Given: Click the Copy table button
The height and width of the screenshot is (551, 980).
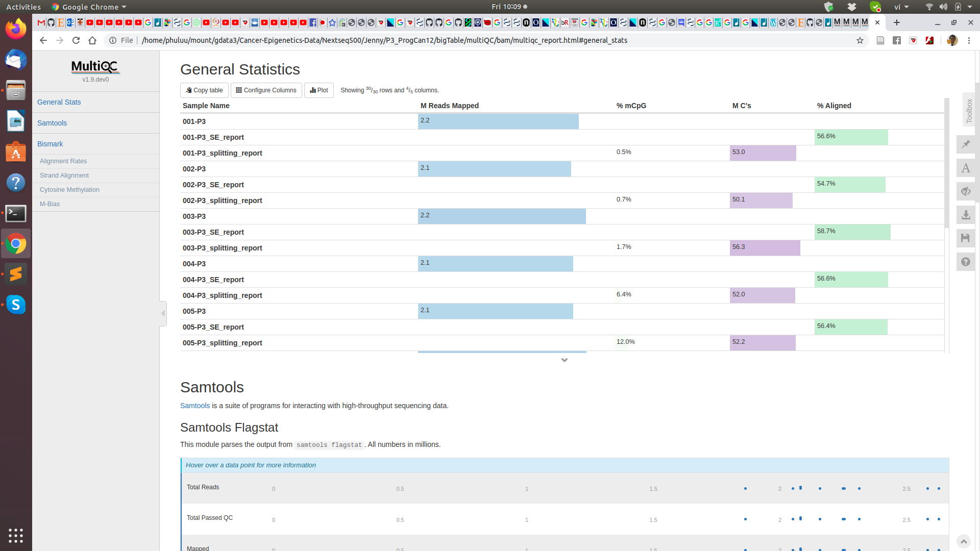Looking at the screenshot, I should [204, 90].
